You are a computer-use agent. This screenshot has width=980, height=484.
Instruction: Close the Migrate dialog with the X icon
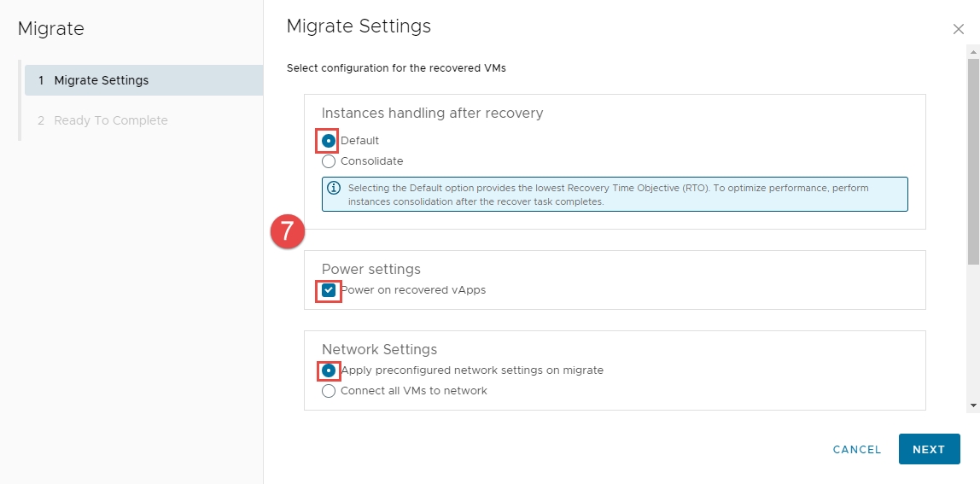coord(958,29)
